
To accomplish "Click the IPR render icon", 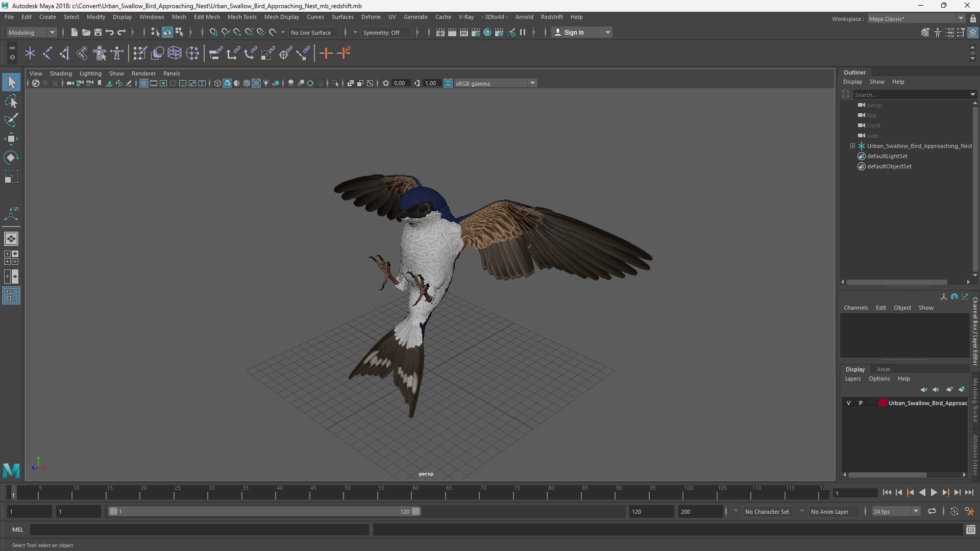I will [x=464, y=32].
